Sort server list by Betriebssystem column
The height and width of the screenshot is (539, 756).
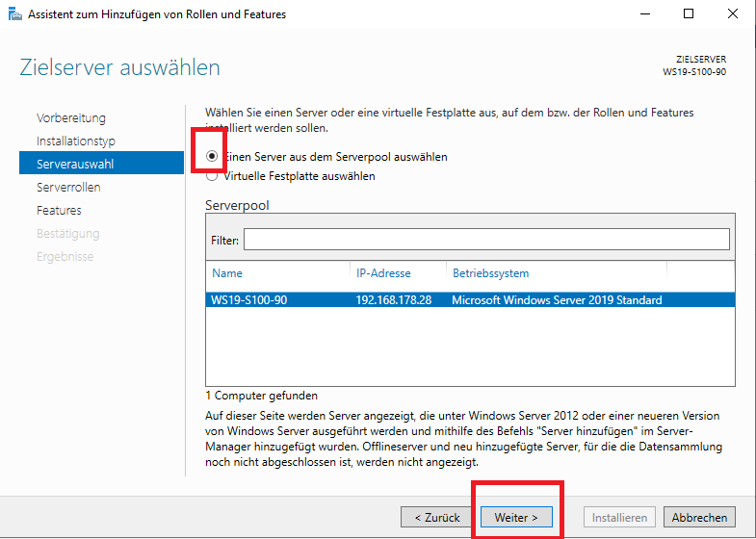(490, 273)
